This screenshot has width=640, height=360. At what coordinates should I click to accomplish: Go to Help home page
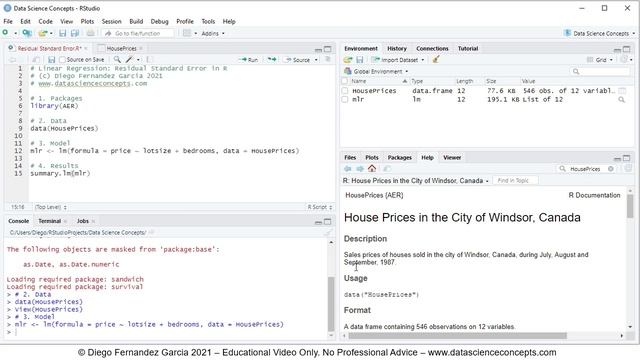coord(372,168)
